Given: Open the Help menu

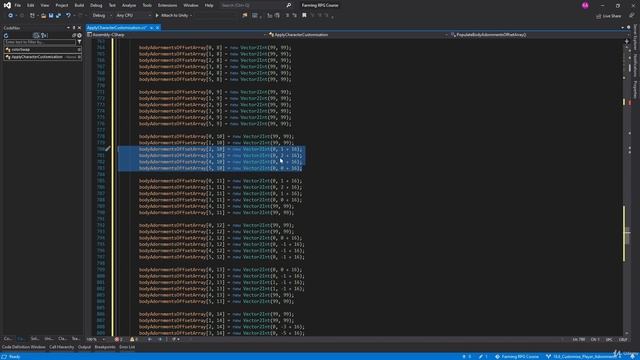Looking at the screenshot, I should coord(209,5).
